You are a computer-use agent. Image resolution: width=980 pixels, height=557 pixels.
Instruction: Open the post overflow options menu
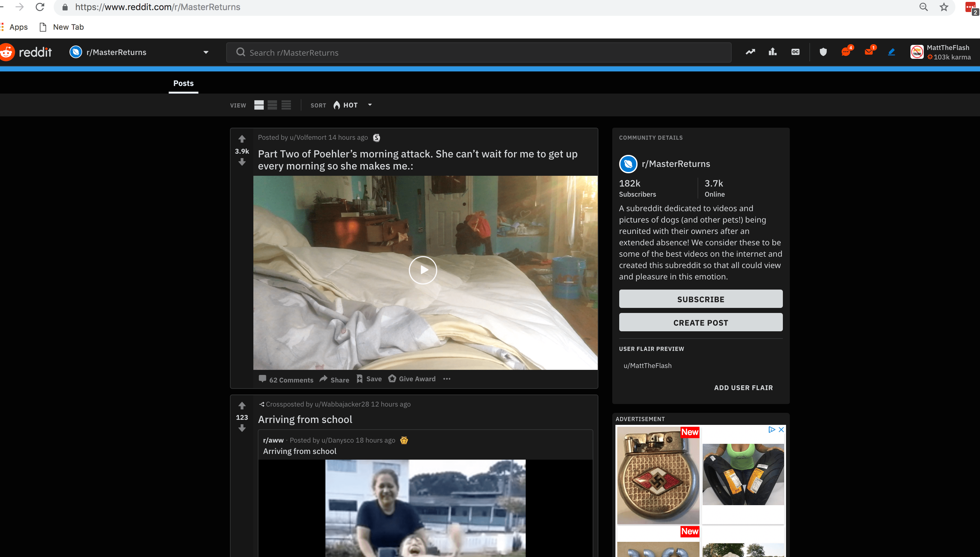click(446, 379)
